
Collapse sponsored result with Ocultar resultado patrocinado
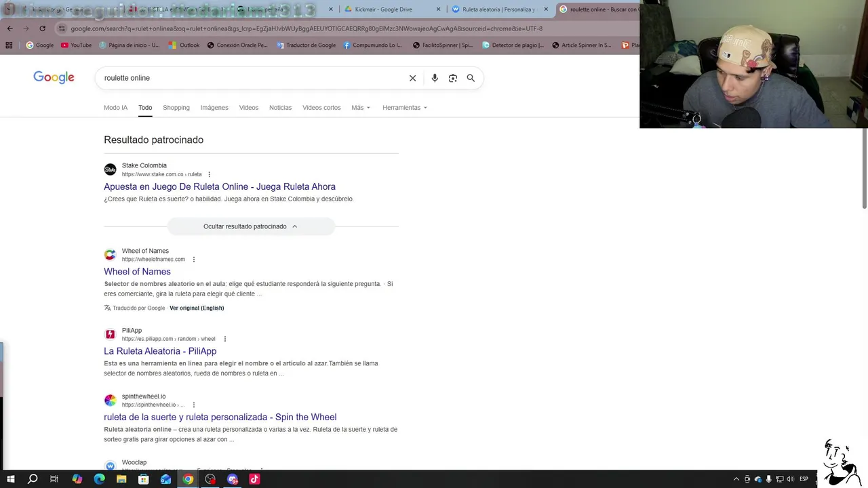pyautogui.click(x=251, y=226)
